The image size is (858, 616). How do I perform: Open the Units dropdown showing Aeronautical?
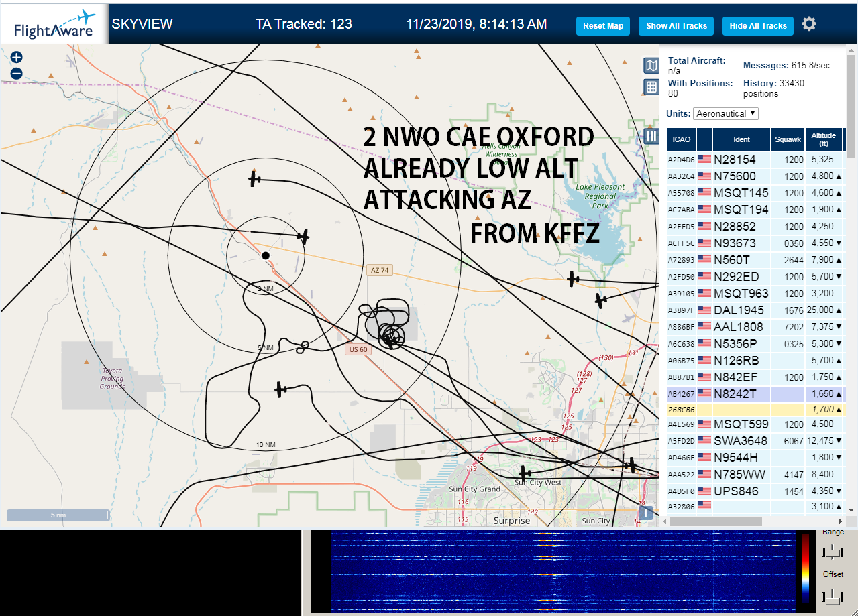tap(725, 113)
